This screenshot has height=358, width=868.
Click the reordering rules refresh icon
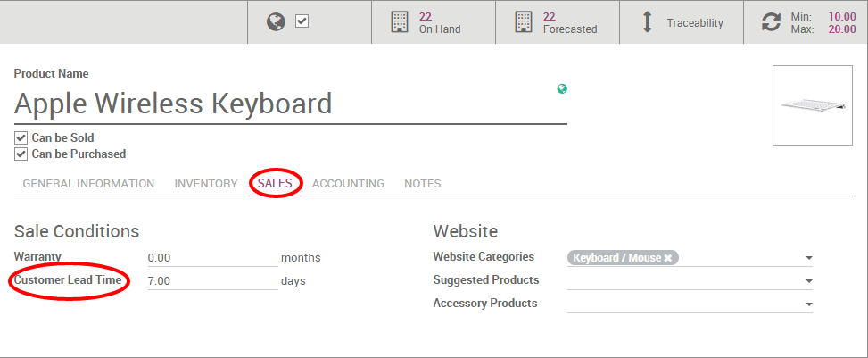[x=771, y=22]
